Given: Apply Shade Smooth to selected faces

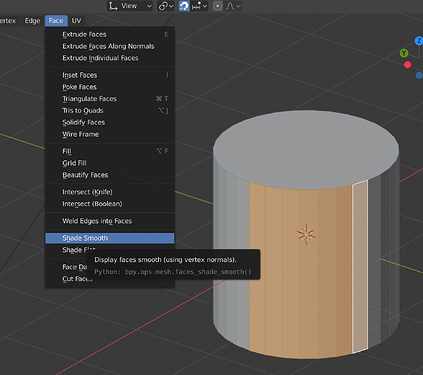Looking at the screenshot, I should coord(110,238).
